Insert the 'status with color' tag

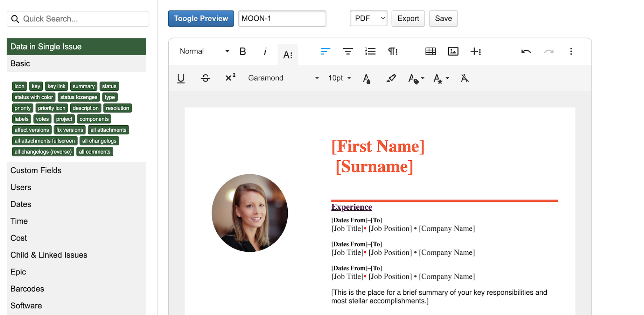tap(34, 97)
